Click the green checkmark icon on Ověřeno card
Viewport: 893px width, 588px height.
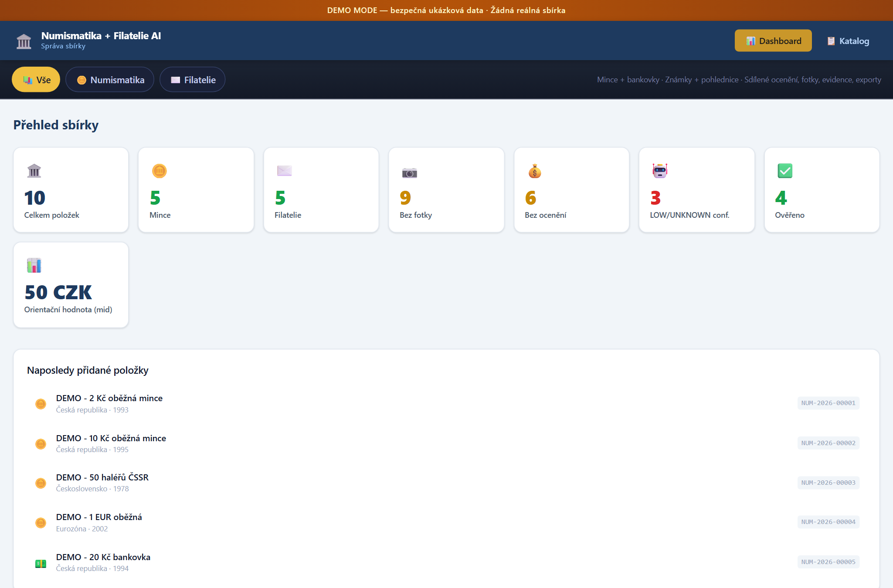(x=785, y=171)
